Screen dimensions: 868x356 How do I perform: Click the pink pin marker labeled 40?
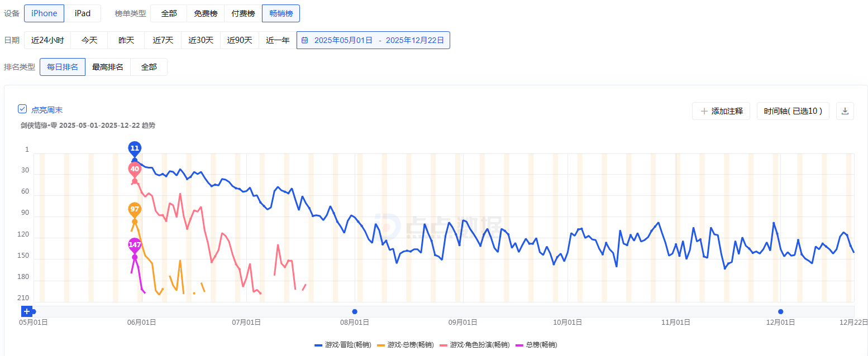click(x=135, y=169)
